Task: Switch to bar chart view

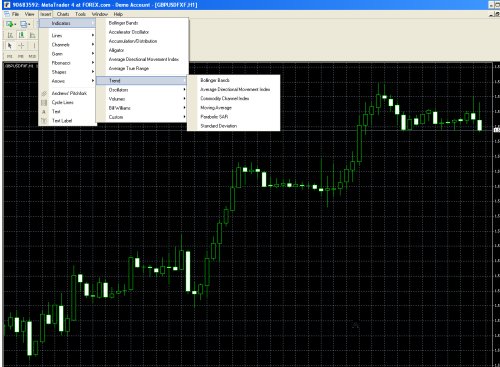Action: click(x=10, y=35)
